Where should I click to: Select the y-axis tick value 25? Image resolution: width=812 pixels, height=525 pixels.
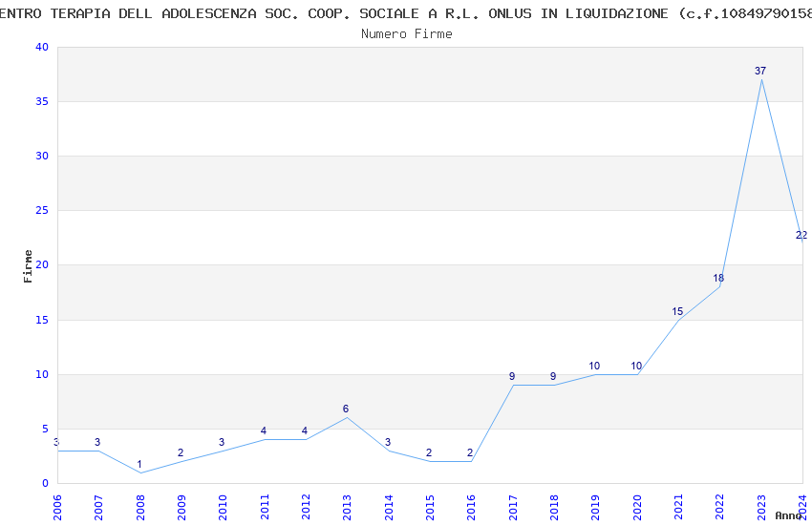(40, 211)
